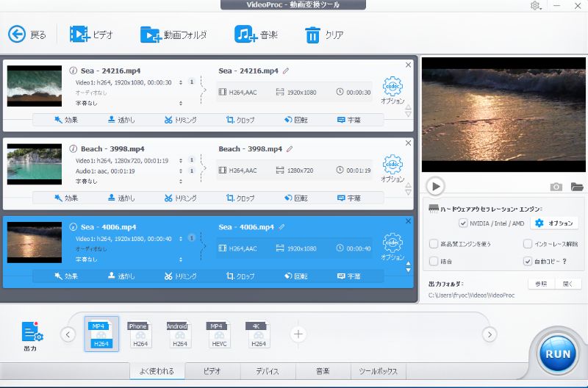Select 4K H264 output format

259,334
